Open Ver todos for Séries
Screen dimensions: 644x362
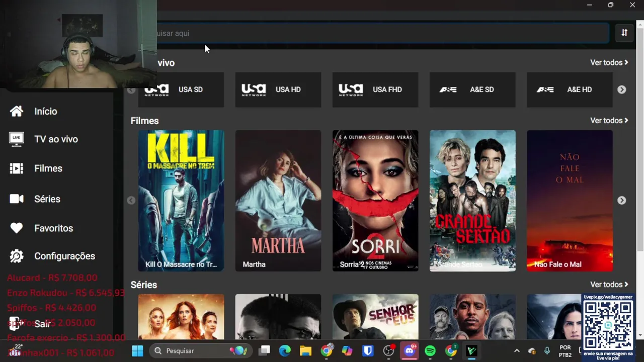(609, 285)
